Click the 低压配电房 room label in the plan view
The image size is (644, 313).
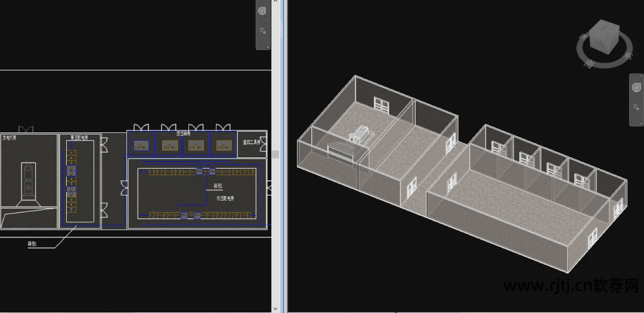(x=224, y=197)
